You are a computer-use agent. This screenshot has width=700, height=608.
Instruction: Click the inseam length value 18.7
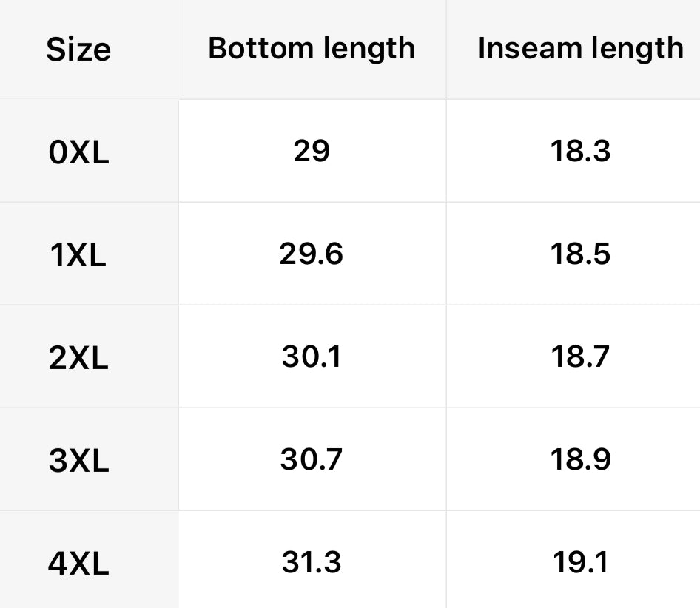[580, 357]
